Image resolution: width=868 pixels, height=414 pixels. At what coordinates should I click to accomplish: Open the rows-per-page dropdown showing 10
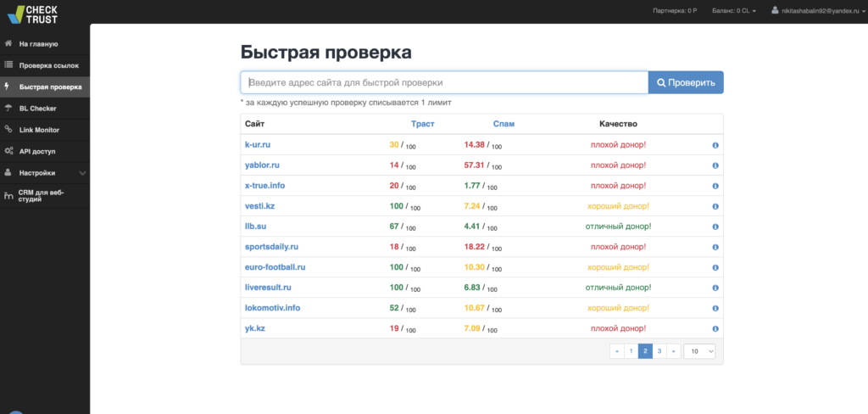[699, 351]
